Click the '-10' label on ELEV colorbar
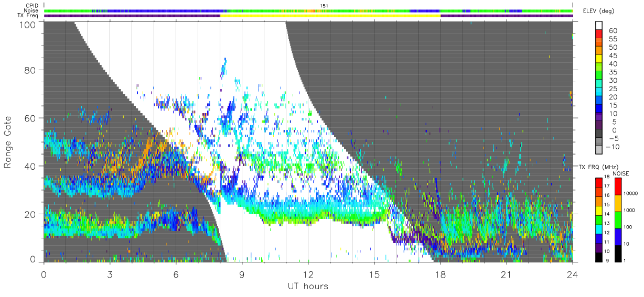The image size is (644, 297). point(611,147)
